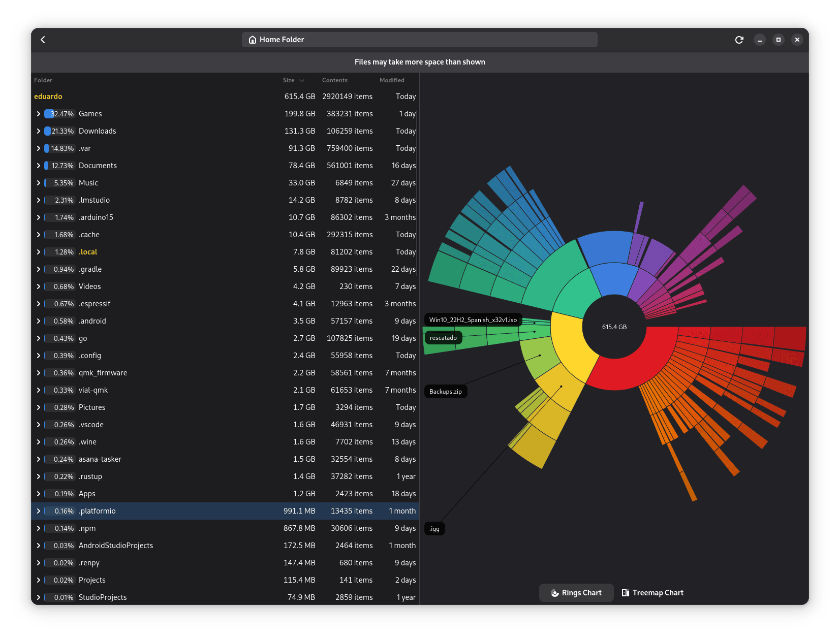Close the Disk Usage Analyzer window
Viewport: 840px width, 639px height.
coord(797,40)
